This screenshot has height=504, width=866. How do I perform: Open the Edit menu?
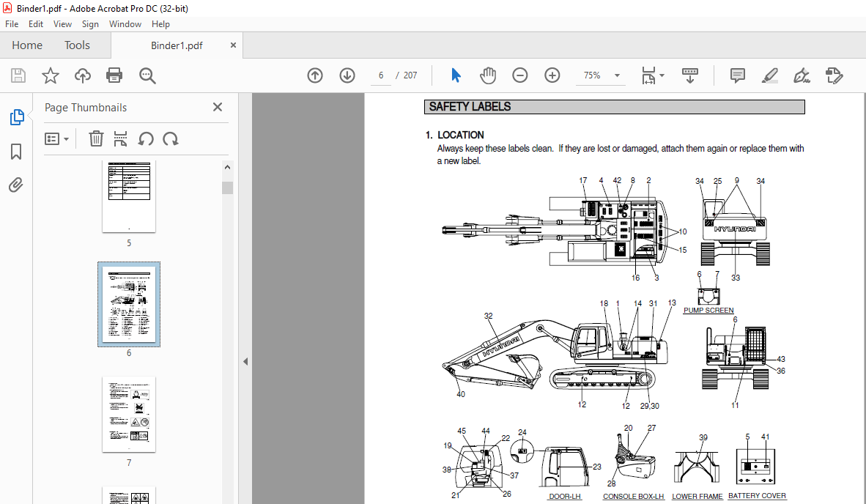36,24
